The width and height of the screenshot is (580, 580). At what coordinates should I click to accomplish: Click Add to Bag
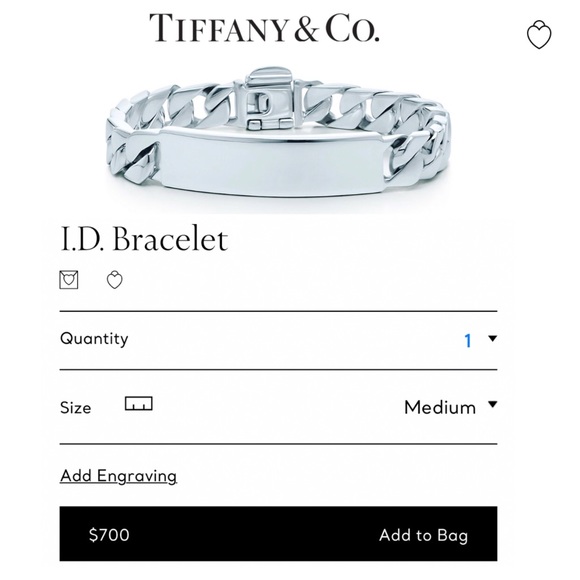tap(424, 535)
